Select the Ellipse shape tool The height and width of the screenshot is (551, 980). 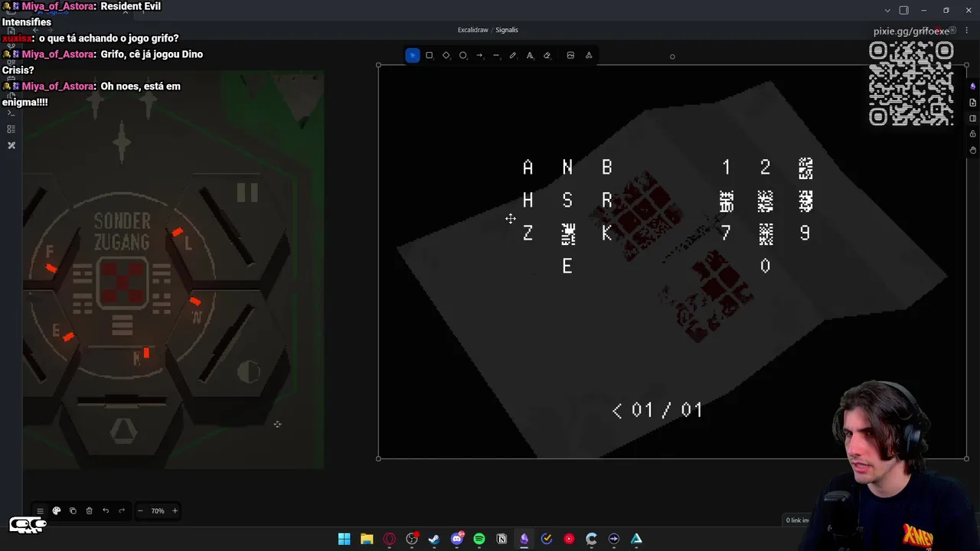click(463, 55)
